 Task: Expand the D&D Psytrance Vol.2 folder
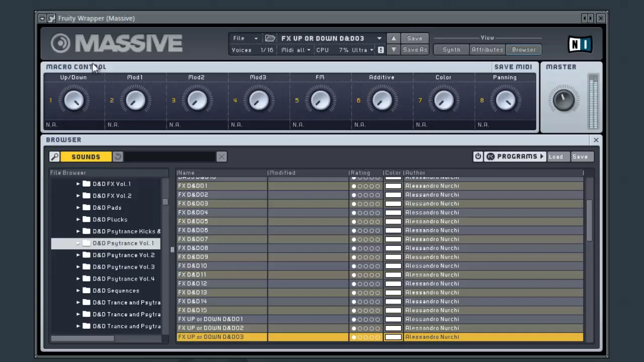click(x=78, y=255)
